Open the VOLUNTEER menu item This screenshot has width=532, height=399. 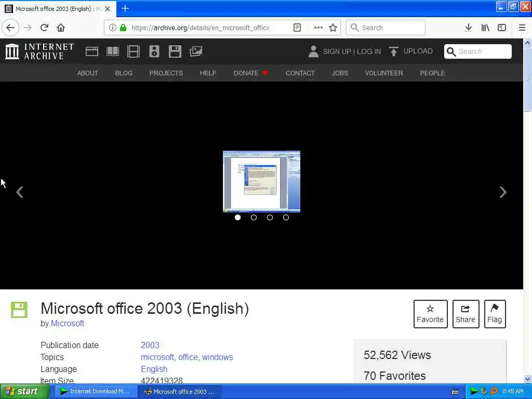pos(384,73)
